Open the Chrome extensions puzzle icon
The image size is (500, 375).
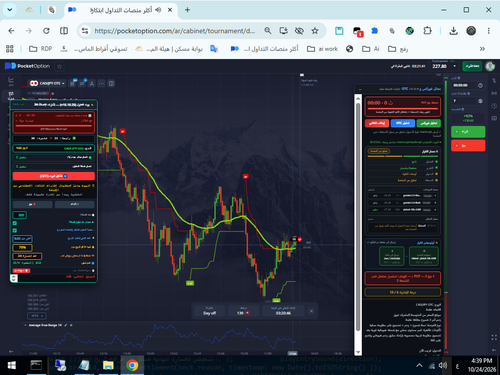pyautogui.click(x=427, y=31)
